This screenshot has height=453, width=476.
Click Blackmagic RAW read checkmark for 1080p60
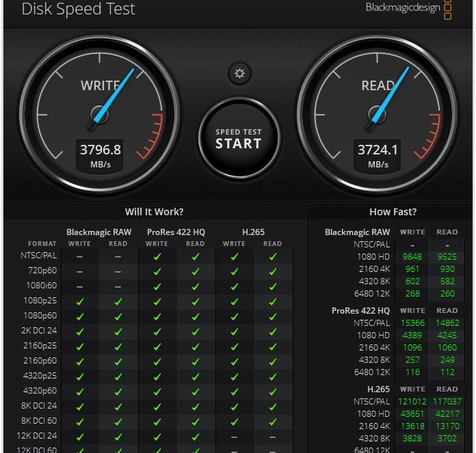[x=118, y=317]
